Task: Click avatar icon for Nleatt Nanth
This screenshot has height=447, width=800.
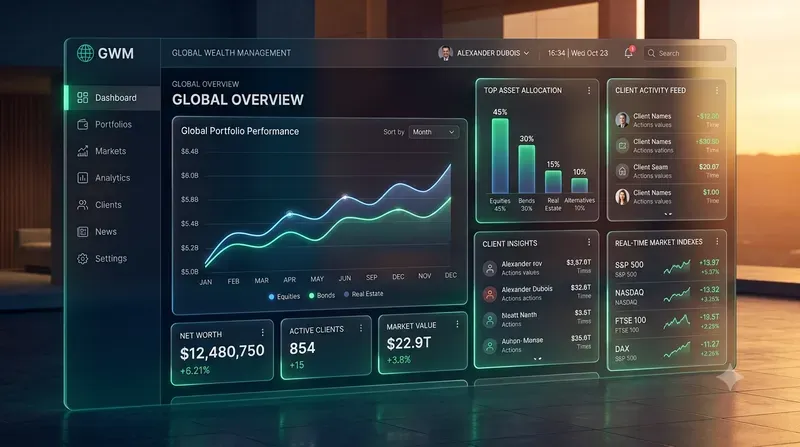Action: click(490, 320)
